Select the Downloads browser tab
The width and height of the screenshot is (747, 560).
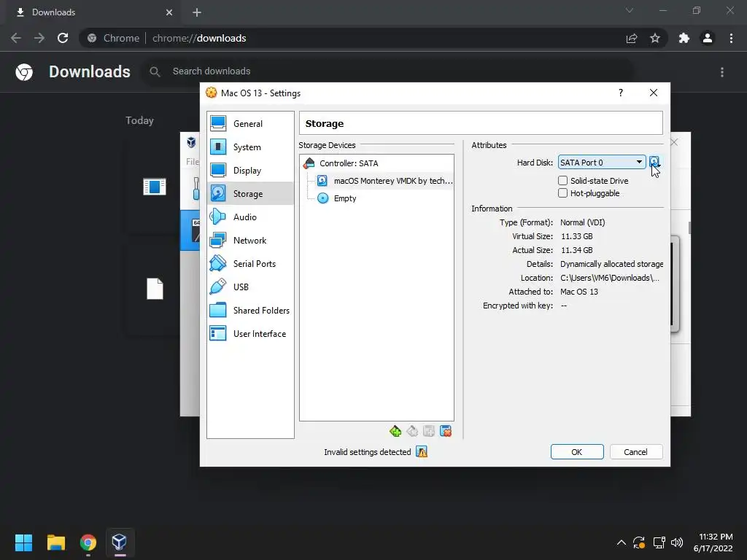click(x=93, y=12)
